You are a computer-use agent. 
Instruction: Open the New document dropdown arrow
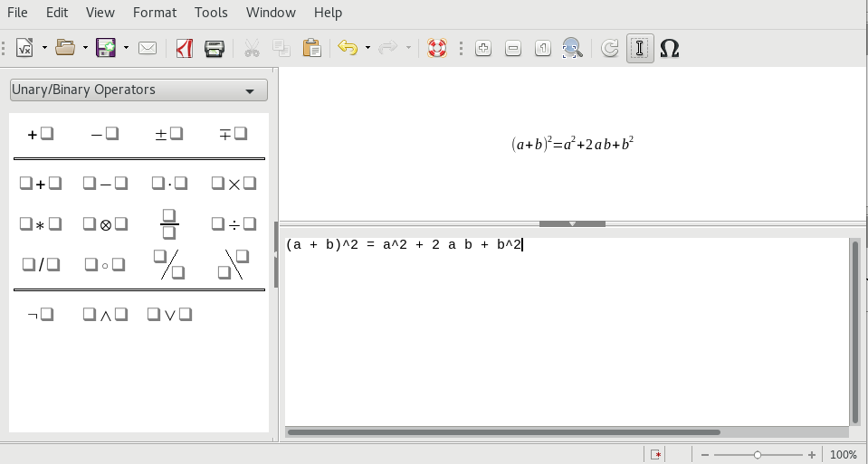[44, 48]
